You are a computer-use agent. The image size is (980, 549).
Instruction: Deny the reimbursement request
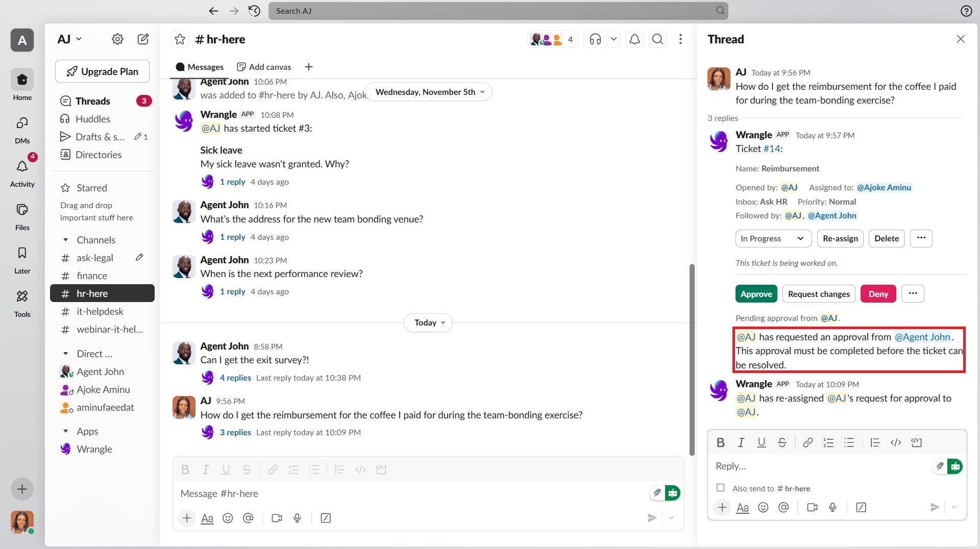click(878, 294)
